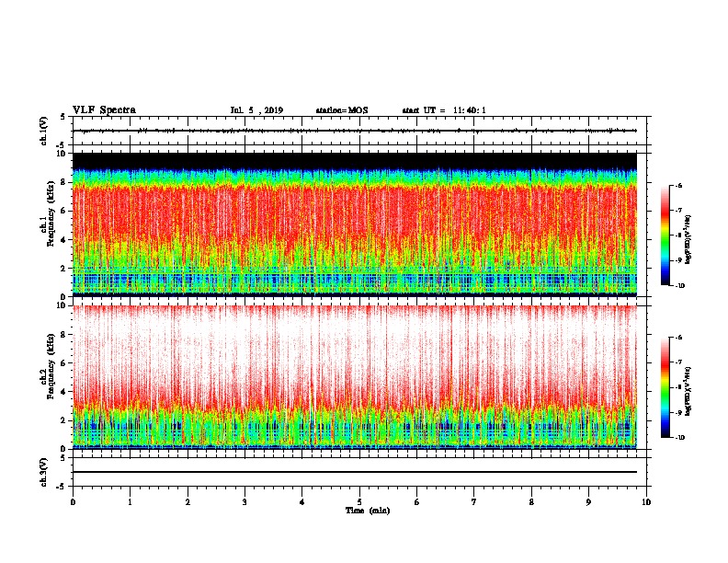This screenshot has height=563, width=728.
Task: Click time axis tick label "8"
Action: coord(531,502)
